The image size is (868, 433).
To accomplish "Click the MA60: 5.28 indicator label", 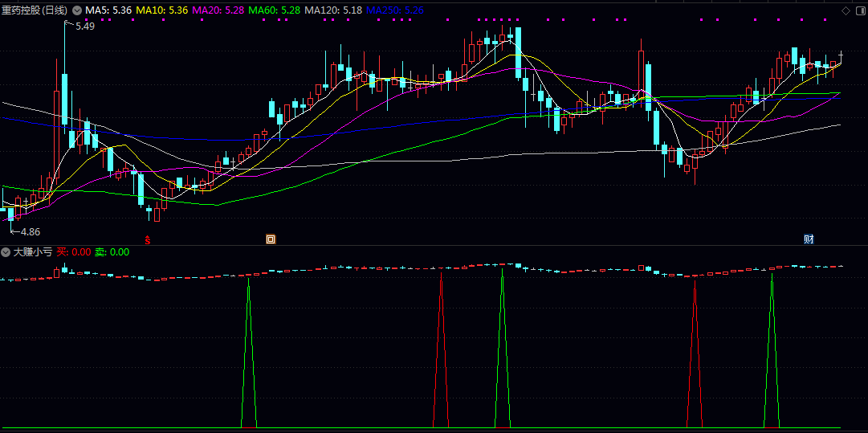I will 275,10.
